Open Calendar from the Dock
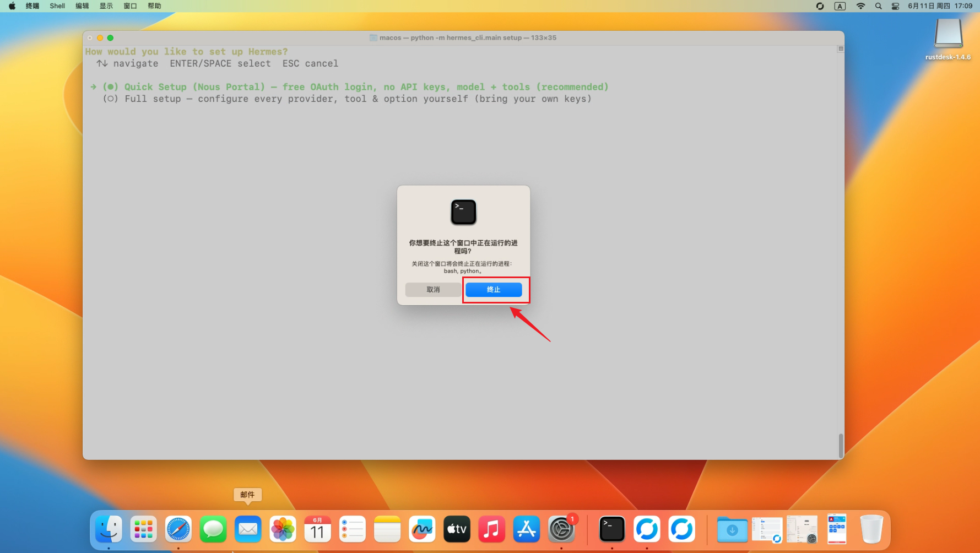This screenshot has width=980, height=553. [x=318, y=529]
